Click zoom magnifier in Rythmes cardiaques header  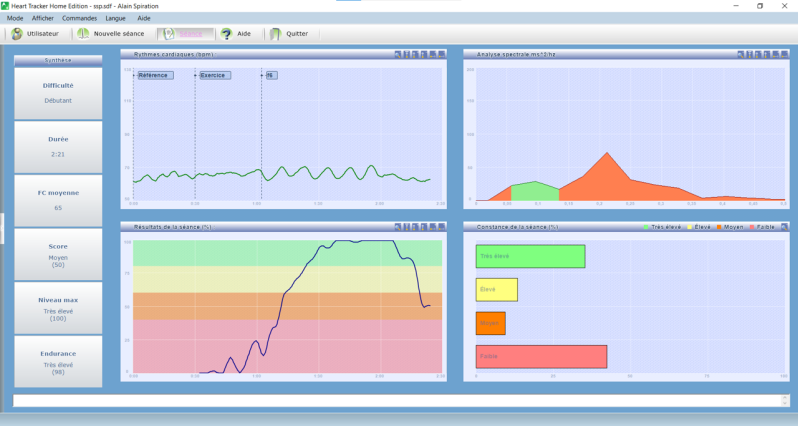398,54
